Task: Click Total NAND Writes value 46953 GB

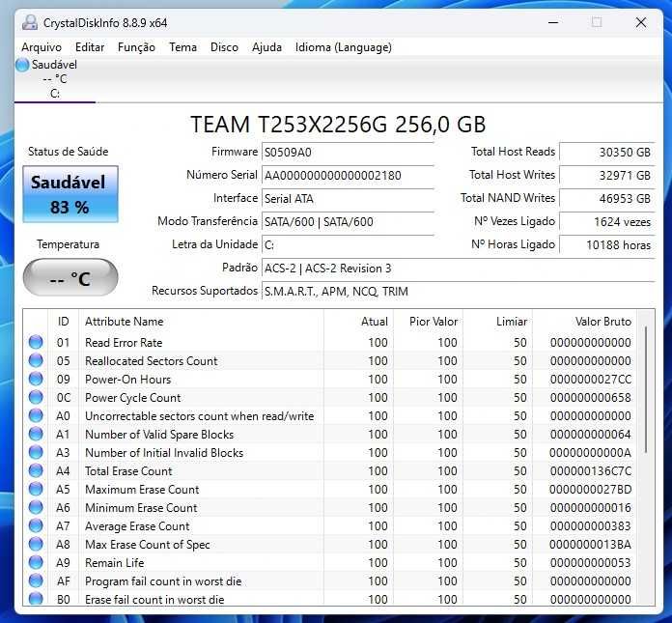Action: (607, 199)
